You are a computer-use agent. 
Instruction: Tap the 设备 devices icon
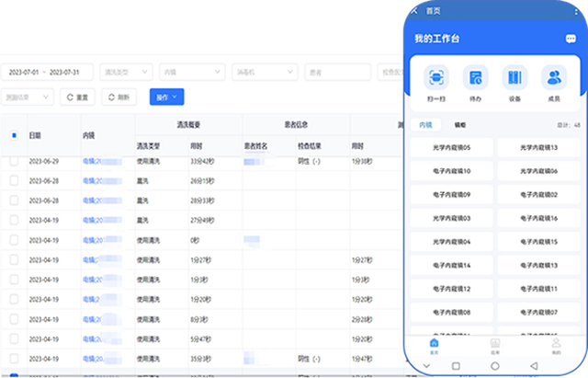tap(514, 78)
